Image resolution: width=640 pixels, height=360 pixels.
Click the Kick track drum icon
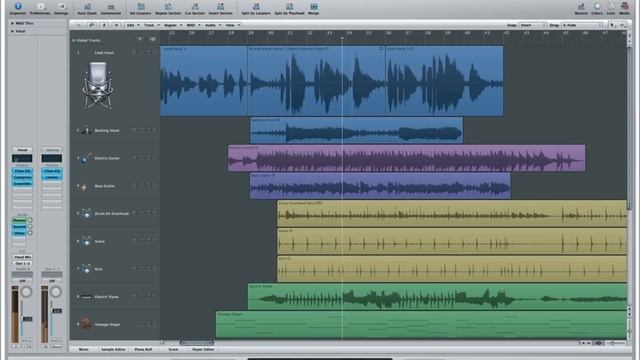[85, 269]
